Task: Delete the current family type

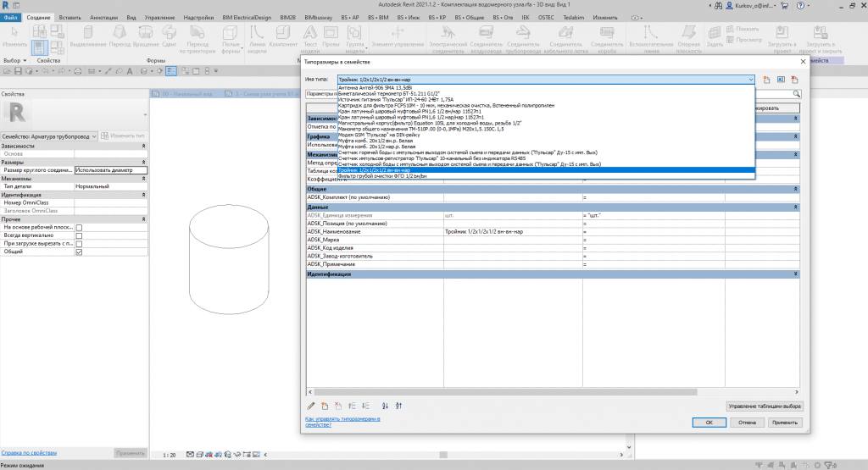Action: click(795, 80)
